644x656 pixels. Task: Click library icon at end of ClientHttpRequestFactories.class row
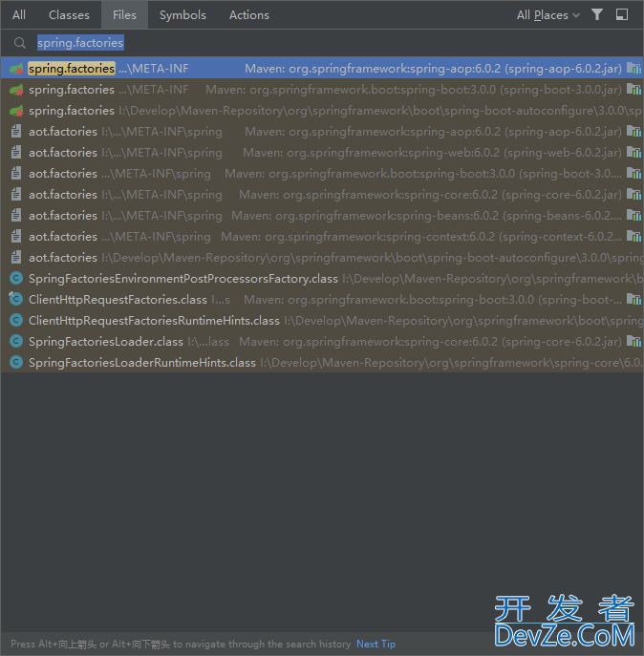point(633,299)
